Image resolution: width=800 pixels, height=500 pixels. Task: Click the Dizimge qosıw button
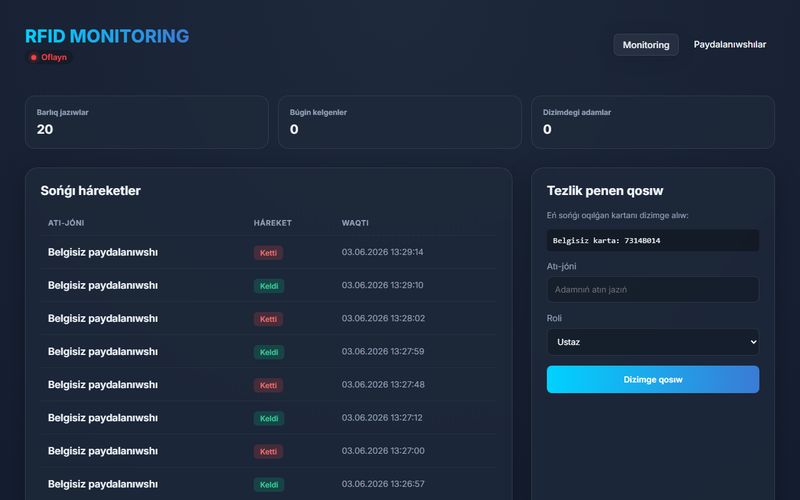point(653,380)
